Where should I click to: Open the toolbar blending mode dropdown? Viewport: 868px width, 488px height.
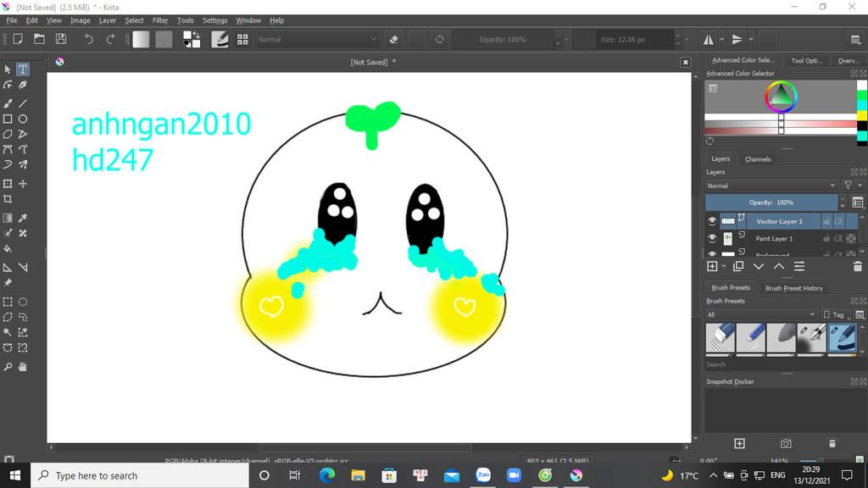(317, 39)
